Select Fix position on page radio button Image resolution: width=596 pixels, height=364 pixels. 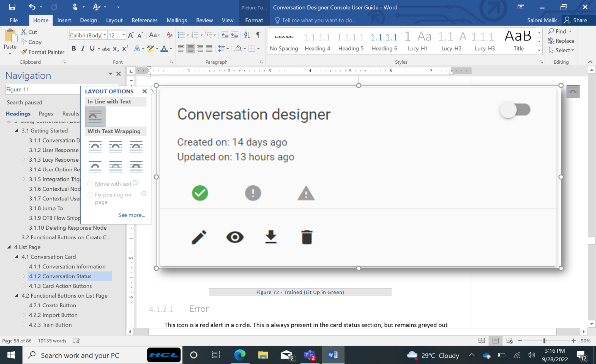(x=90, y=195)
